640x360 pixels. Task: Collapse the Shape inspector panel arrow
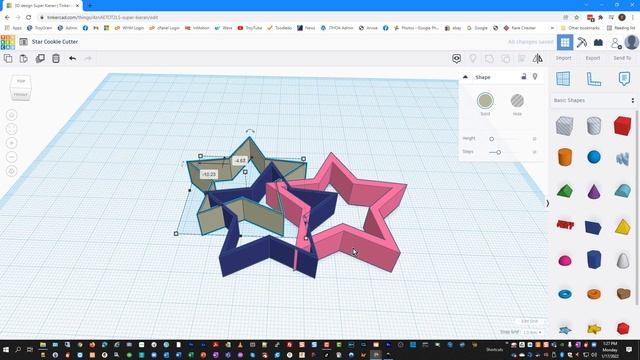[x=465, y=77]
